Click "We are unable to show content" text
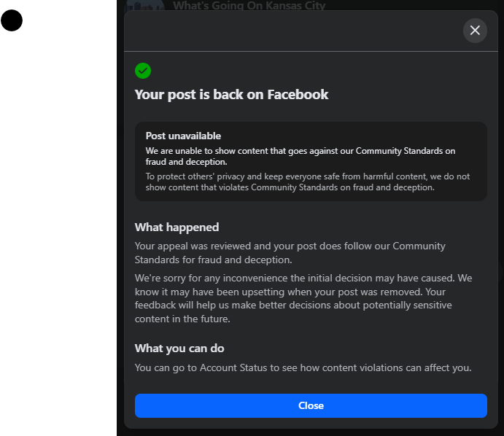Viewport: 504px width, 436px height. [x=301, y=156]
